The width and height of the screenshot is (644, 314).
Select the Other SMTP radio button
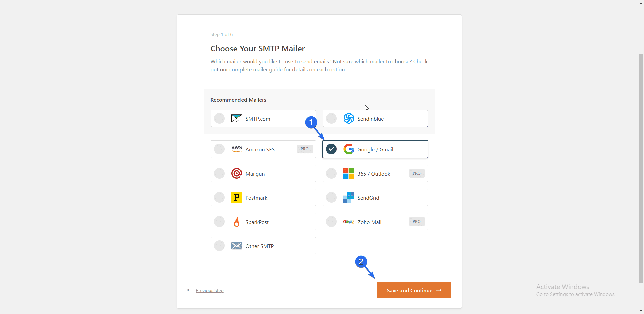(x=219, y=246)
